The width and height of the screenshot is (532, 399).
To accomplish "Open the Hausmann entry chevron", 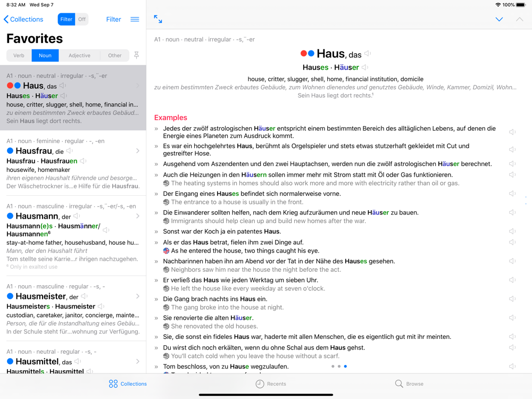I will (x=138, y=216).
